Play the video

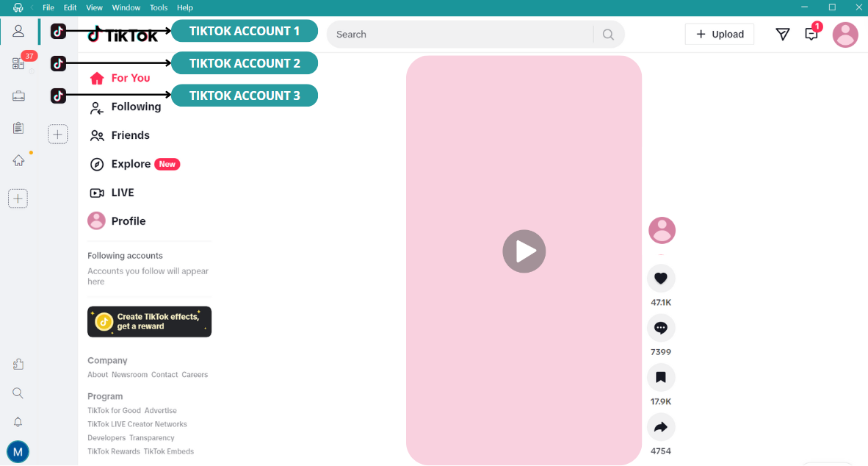point(524,251)
